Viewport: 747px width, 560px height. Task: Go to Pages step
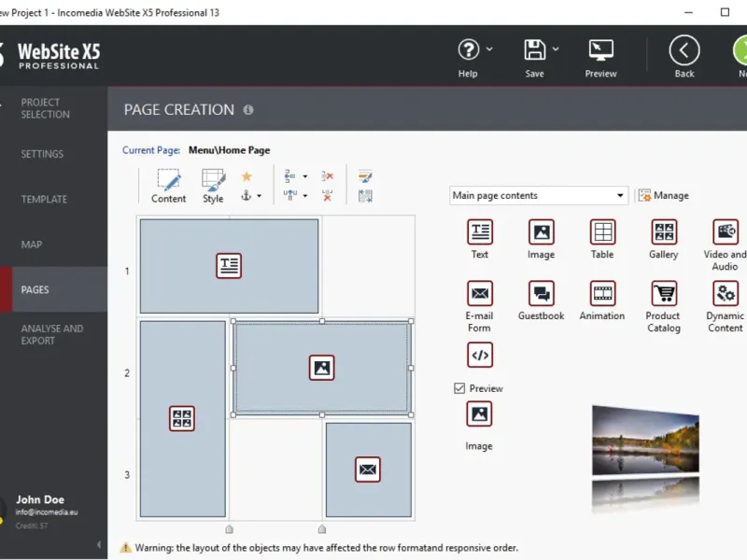pos(54,289)
